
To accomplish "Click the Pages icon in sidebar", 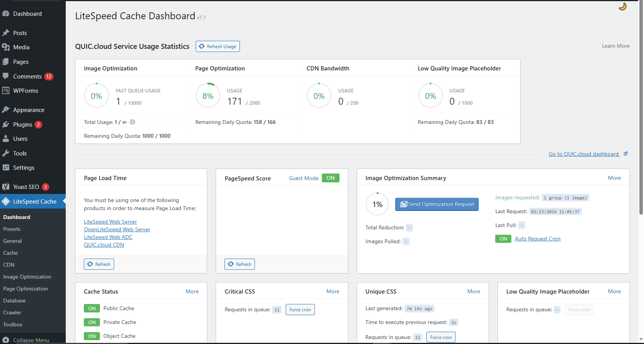I will click(6, 62).
